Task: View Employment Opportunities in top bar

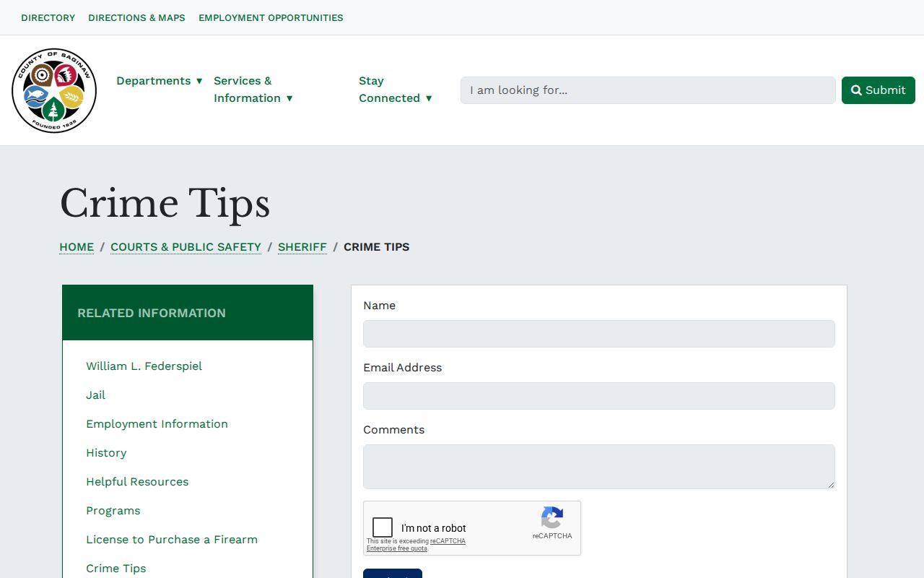Action: click(271, 17)
